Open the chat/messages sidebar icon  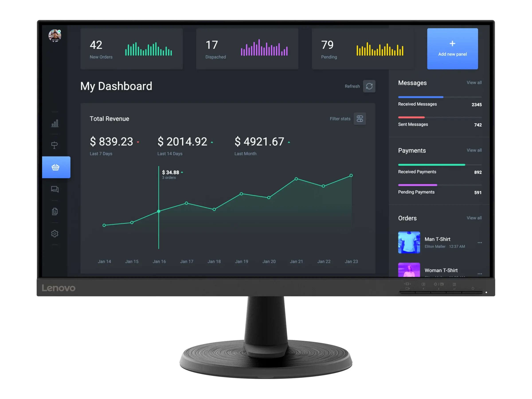point(55,190)
